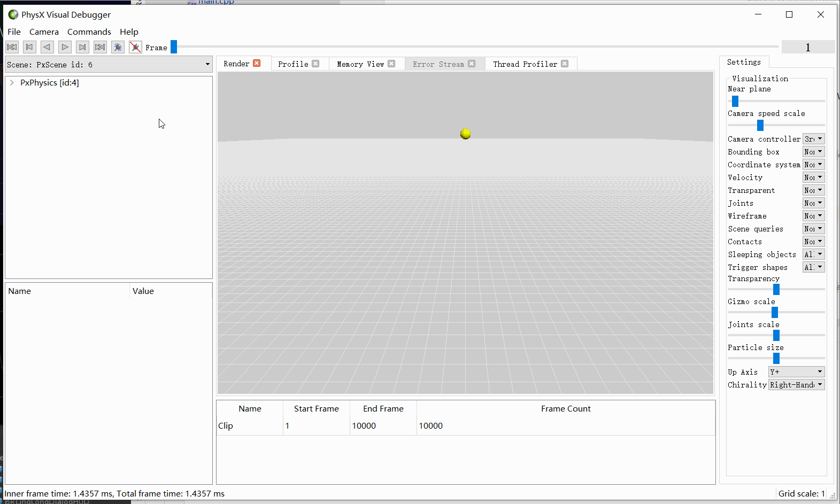Select the Clip row in clip table
The height and width of the screenshot is (504, 840).
[x=465, y=426]
